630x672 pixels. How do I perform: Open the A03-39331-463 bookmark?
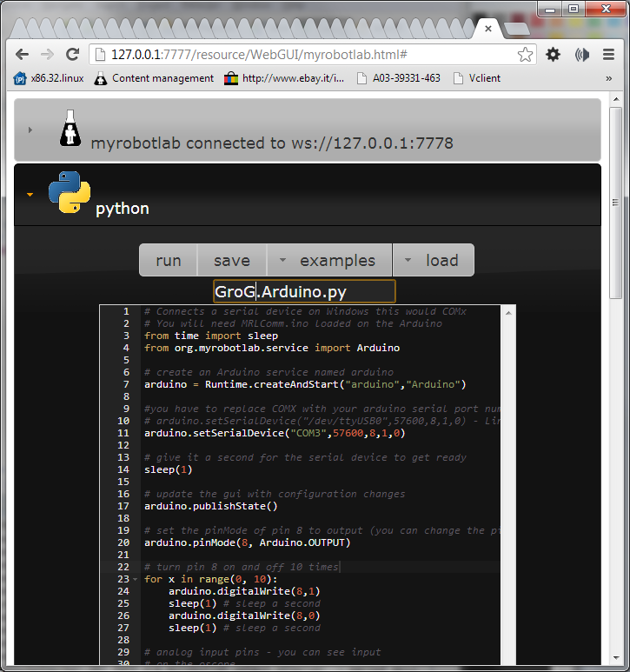click(x=399, y=78)
